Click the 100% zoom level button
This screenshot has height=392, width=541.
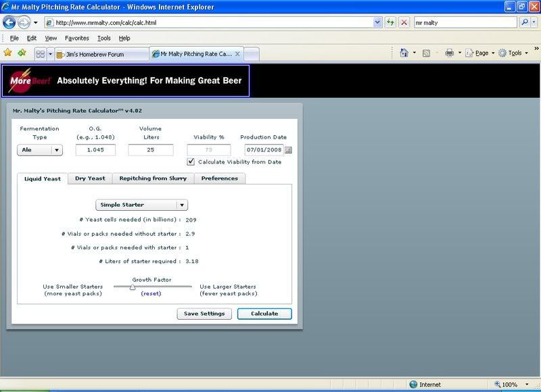(506, 385)
